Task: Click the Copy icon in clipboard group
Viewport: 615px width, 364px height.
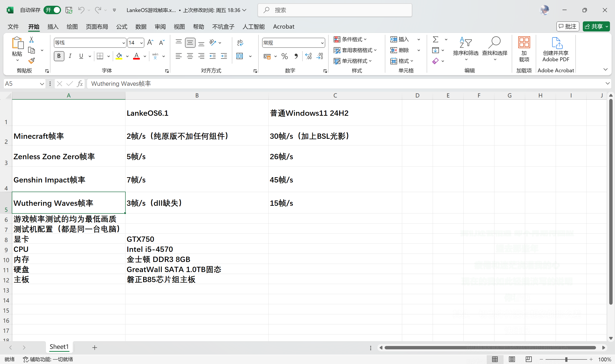Action: tap(31, 50)
